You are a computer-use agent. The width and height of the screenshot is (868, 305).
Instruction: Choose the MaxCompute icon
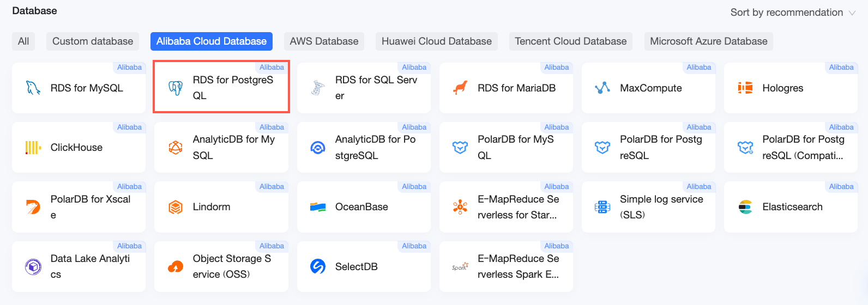(x=602, y=88)
